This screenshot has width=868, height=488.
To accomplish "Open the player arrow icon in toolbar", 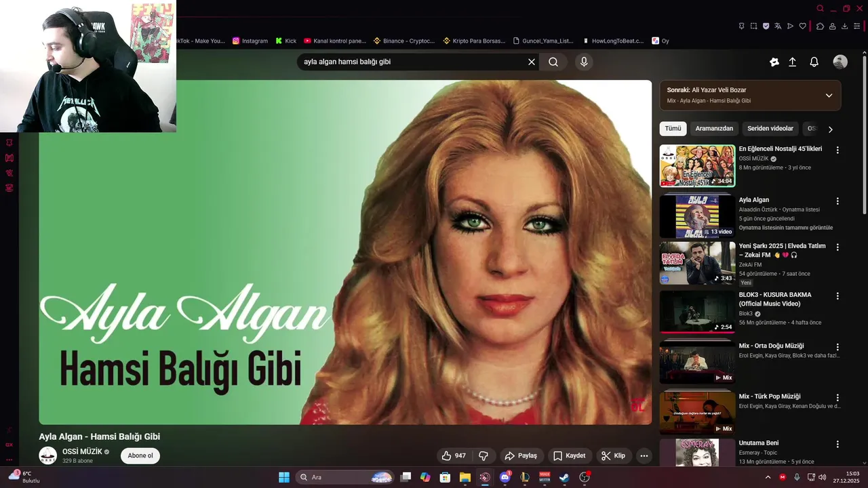I will [790, 26].
